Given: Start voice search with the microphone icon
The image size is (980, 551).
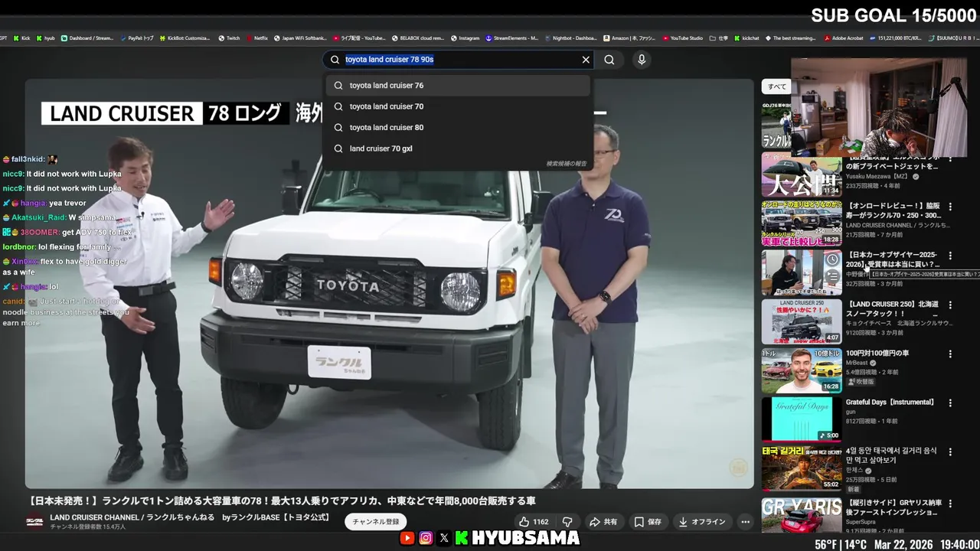Looking at the screenshot, I should coord(642,60).
